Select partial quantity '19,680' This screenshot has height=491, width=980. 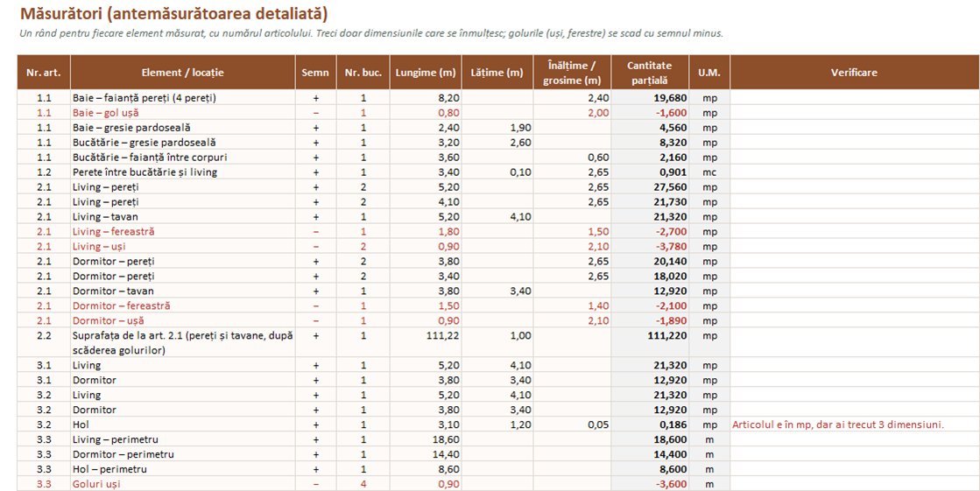pyautogui.click(x=650, y=98)
